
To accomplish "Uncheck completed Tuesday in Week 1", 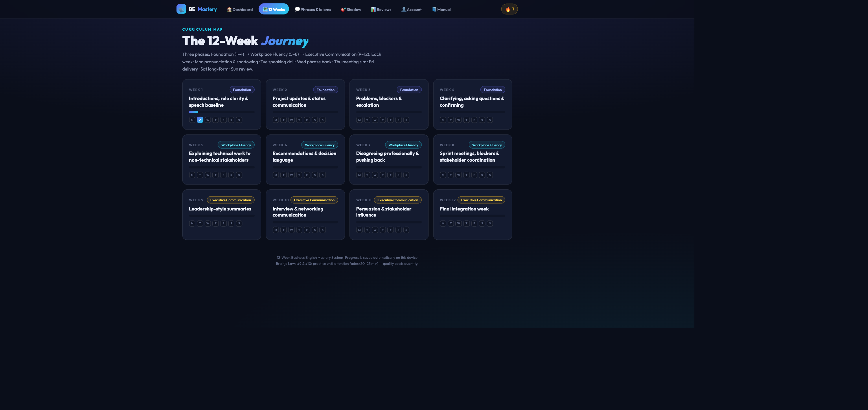I will click(200, 120).
